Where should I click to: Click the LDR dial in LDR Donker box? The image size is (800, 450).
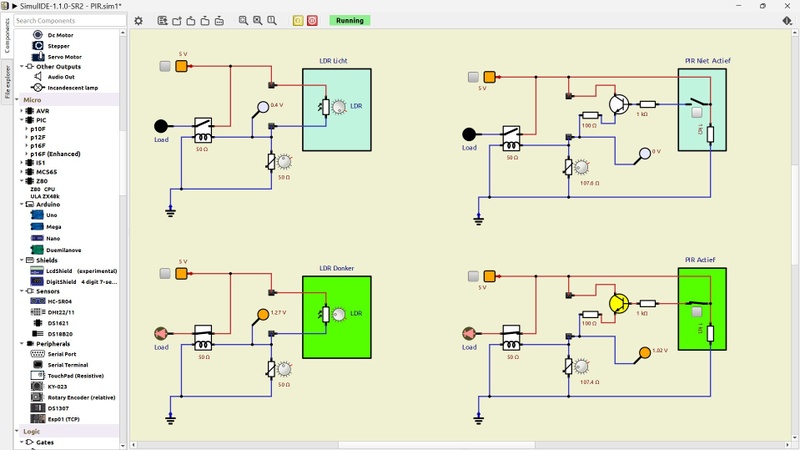click(339, 314)
